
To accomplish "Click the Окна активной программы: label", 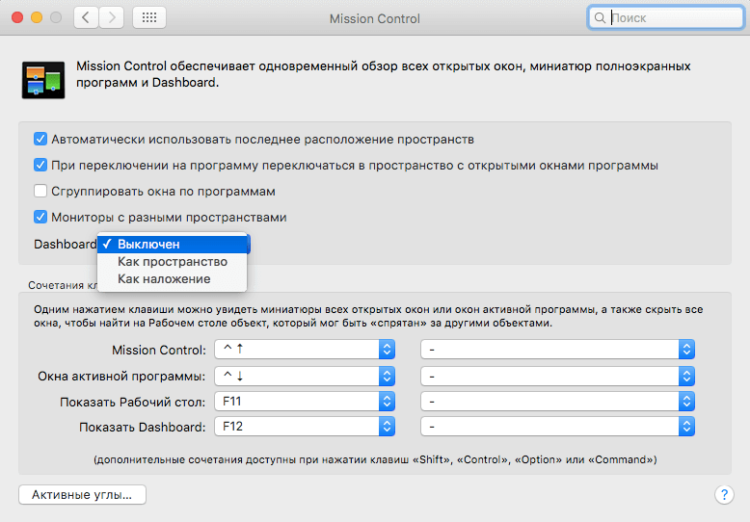I will coord(121,376).
